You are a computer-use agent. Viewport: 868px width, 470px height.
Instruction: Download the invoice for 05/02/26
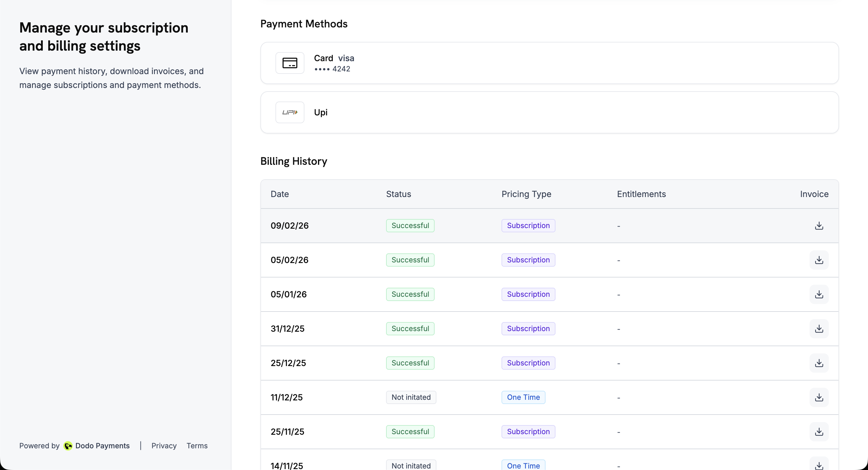click(819, 260)
